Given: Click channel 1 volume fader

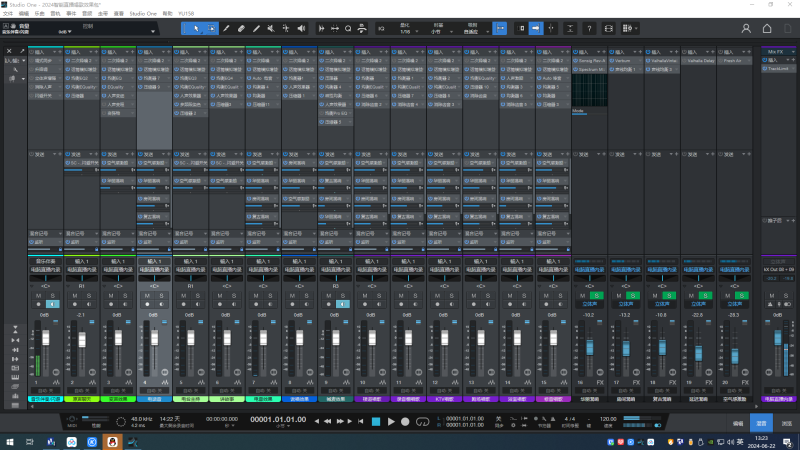Looking at the screenshot, I should pyautogui.click(x=46, y=338).
